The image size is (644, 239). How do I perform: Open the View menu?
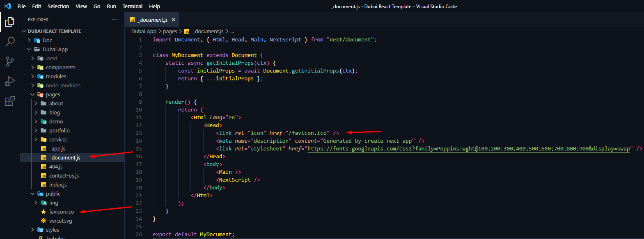pos(81,6)
